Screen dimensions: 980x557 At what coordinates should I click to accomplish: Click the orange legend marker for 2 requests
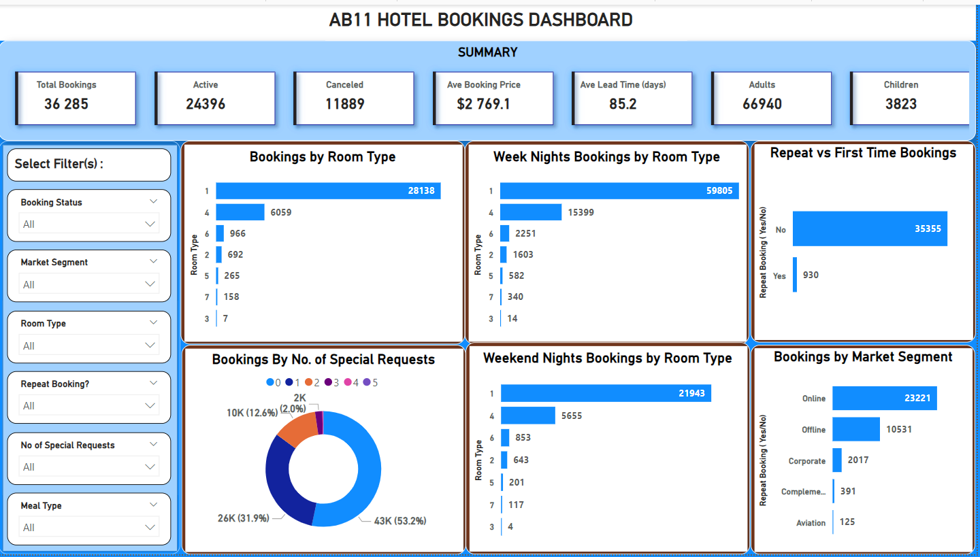point(308,383)
